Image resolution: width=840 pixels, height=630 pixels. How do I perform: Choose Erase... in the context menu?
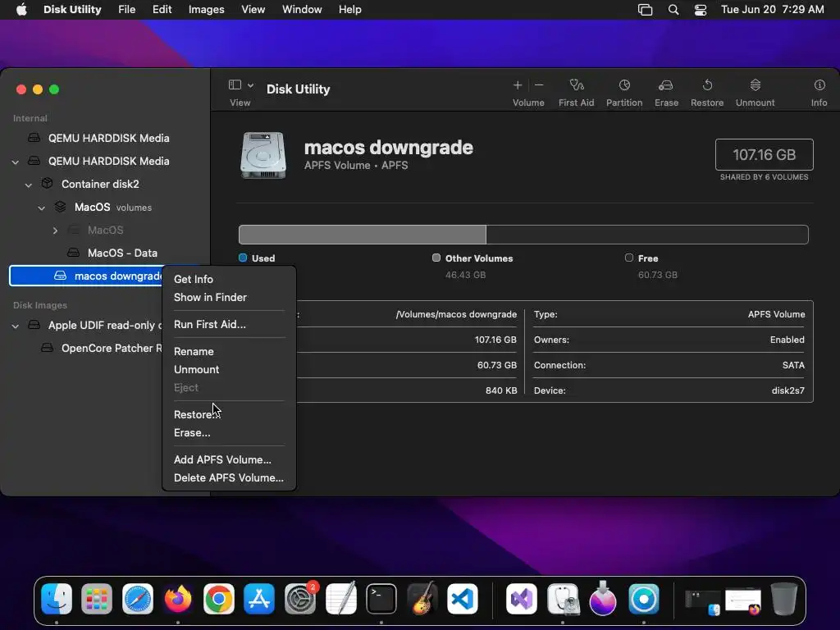[x=192, y=433]
